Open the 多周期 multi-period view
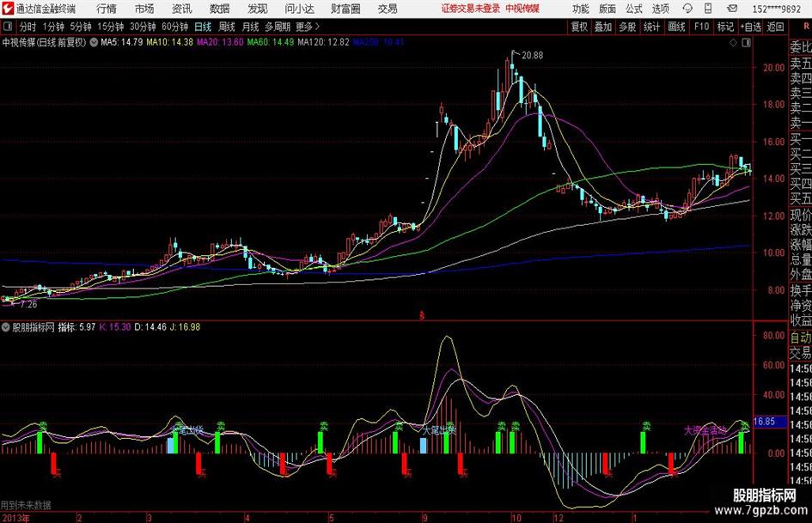The width and height of the screenshot is (812, 523). pyautogui.click(x=278, y=27)
